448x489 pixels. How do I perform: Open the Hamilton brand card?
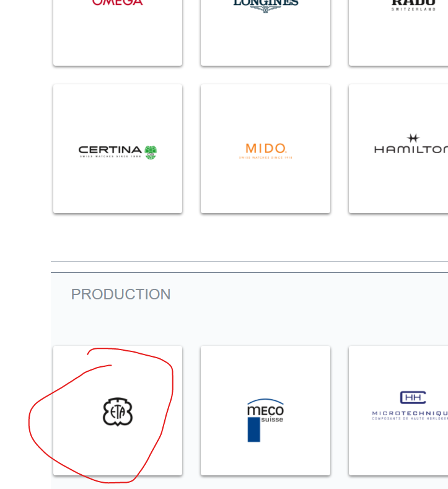[x=398, y=149]
